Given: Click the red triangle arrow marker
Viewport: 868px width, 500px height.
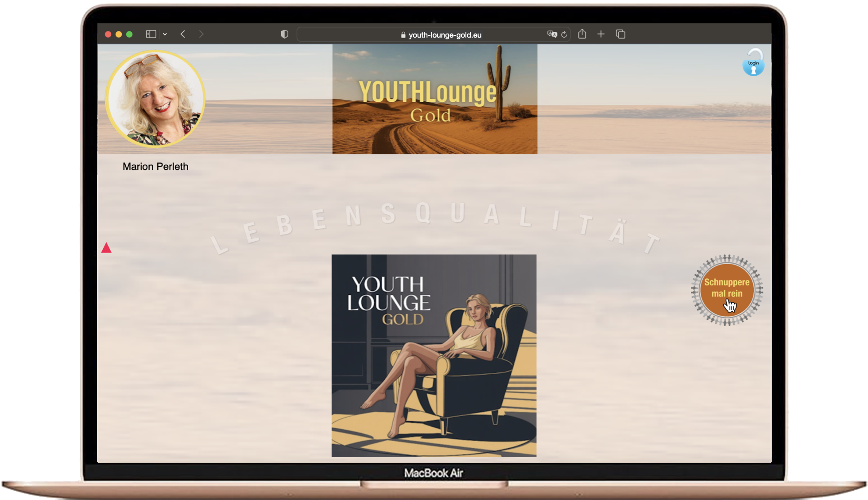Looking at the screenshot, I should pos(106,248).
